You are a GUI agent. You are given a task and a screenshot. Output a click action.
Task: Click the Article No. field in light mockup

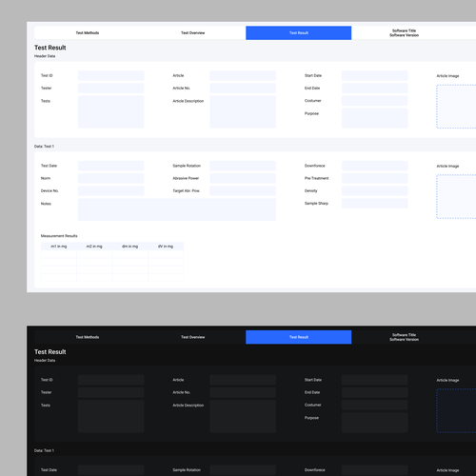coord(243,89)
